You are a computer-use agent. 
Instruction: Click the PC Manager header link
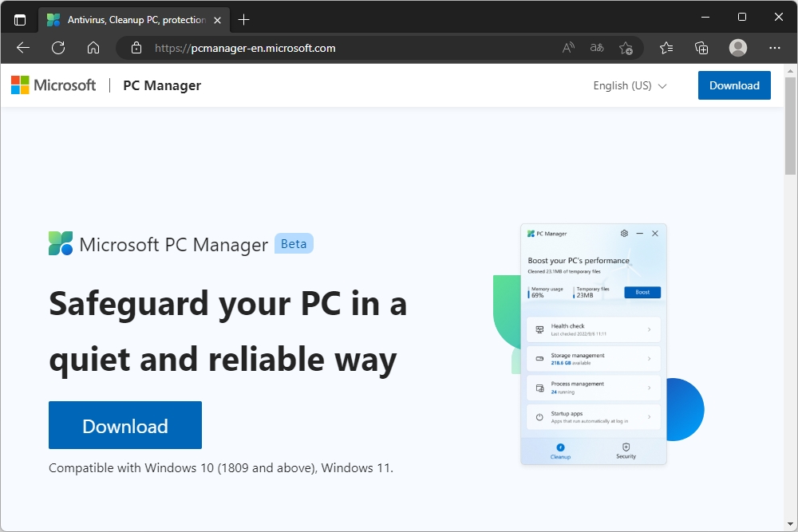pyautogui.click(x=162, y=85)
